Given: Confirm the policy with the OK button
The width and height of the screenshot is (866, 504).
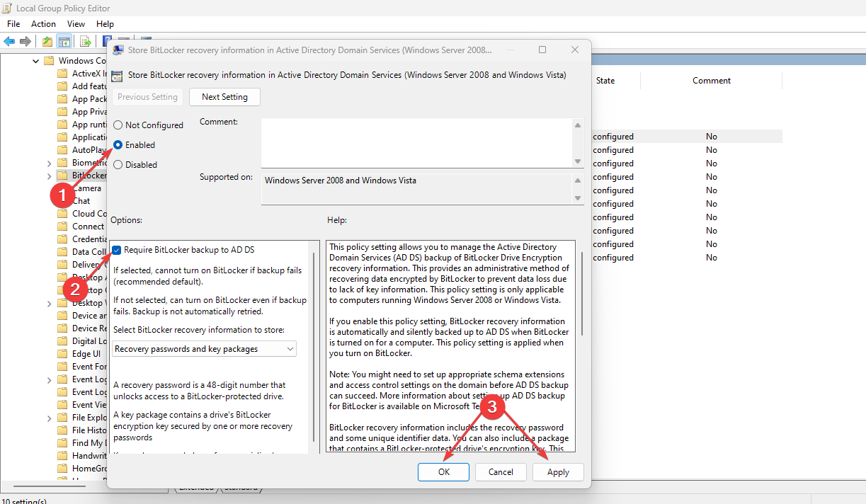Looking at the screenshot, I should coord(444,472).
